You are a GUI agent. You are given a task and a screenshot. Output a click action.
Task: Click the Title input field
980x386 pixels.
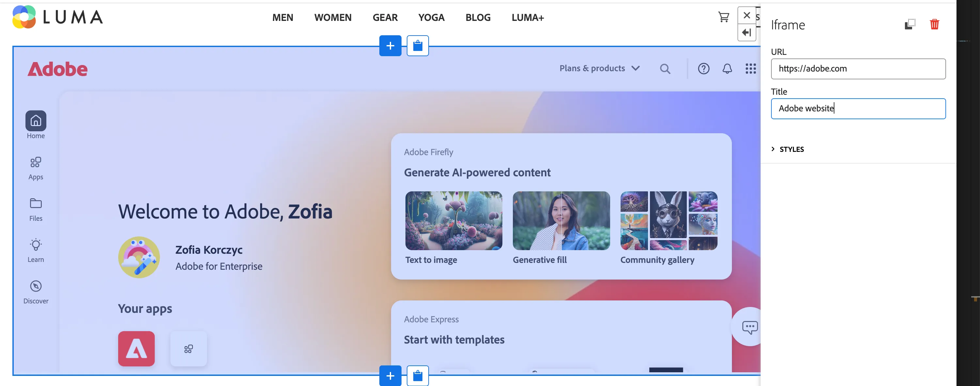tap(858, 109)
